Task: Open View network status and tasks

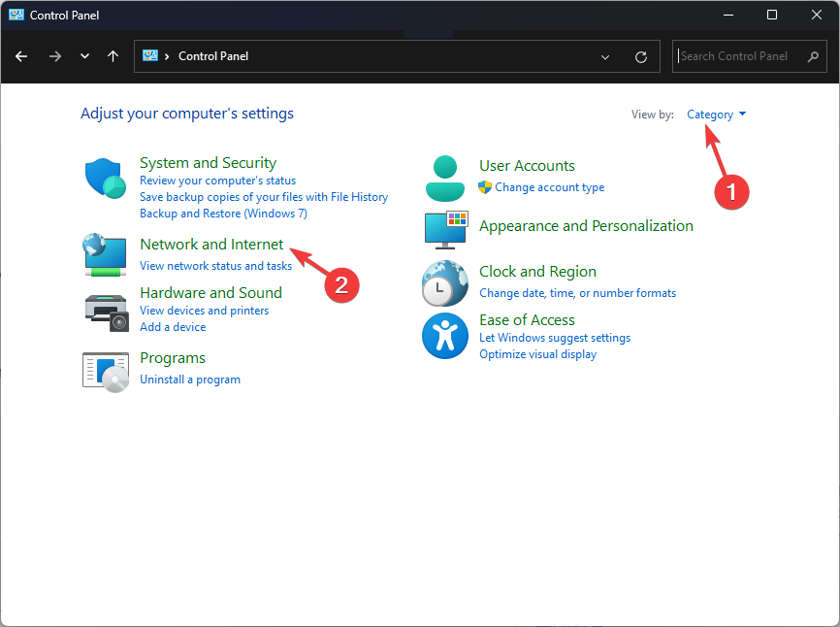Action: 216,266
